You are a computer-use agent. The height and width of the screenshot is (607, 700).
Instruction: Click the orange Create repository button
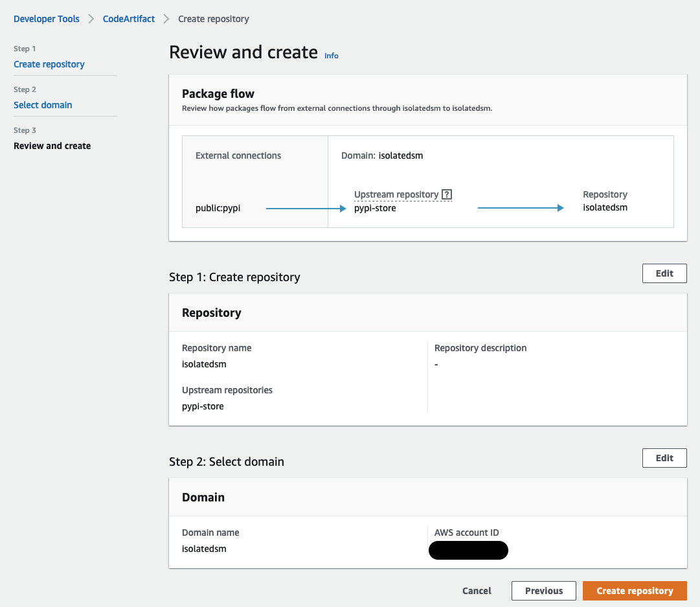[x=635, y=590]
